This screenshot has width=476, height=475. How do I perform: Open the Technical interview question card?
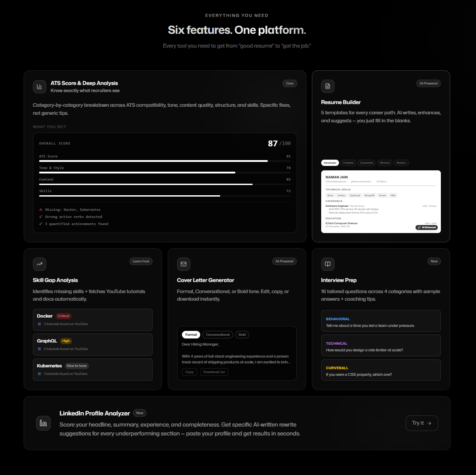click(381, 346)
